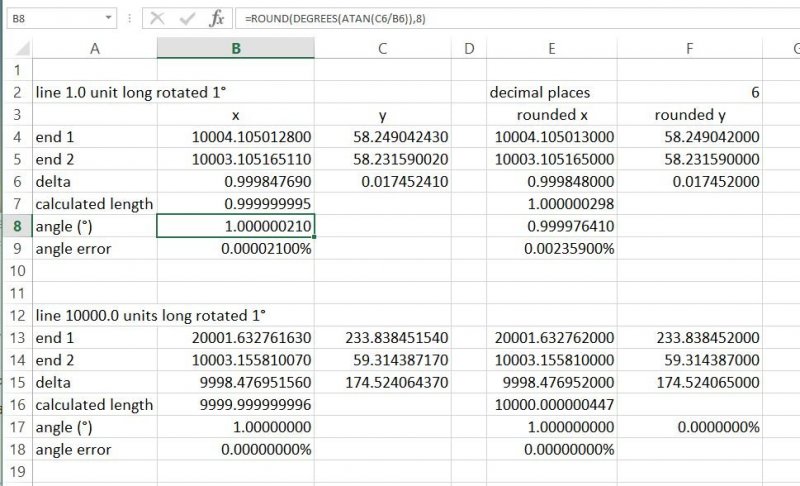This screenshot has width=800, height=486.
Task: Click cell with value 0.999999995
Action: point(236,203)
